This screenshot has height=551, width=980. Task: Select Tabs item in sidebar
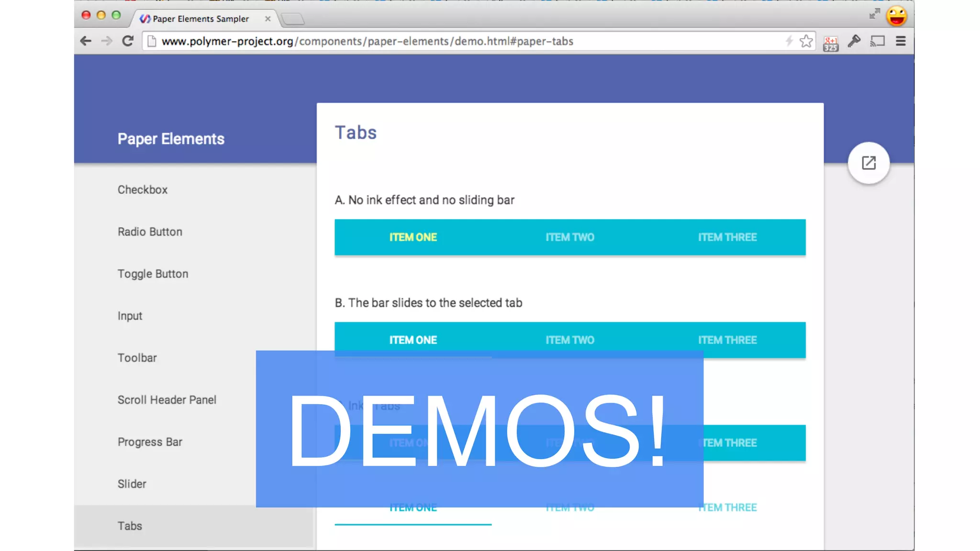[194, 526]
